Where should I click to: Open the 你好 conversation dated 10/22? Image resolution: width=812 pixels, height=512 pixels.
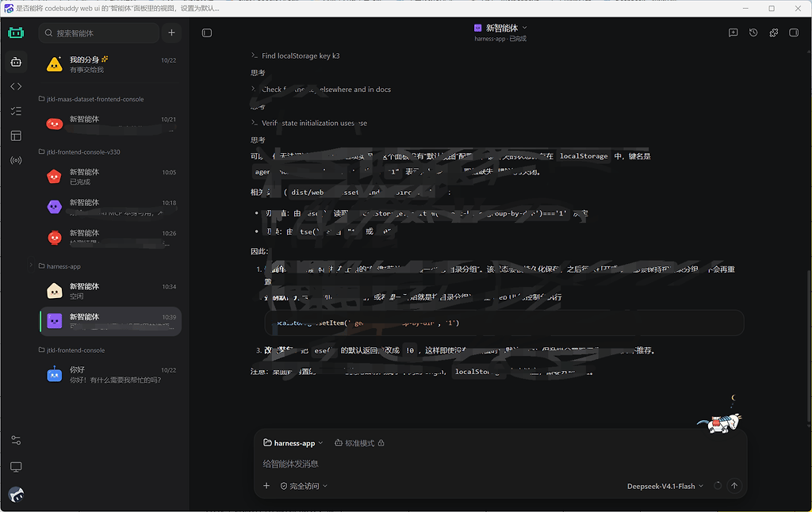tap(110, 374)
